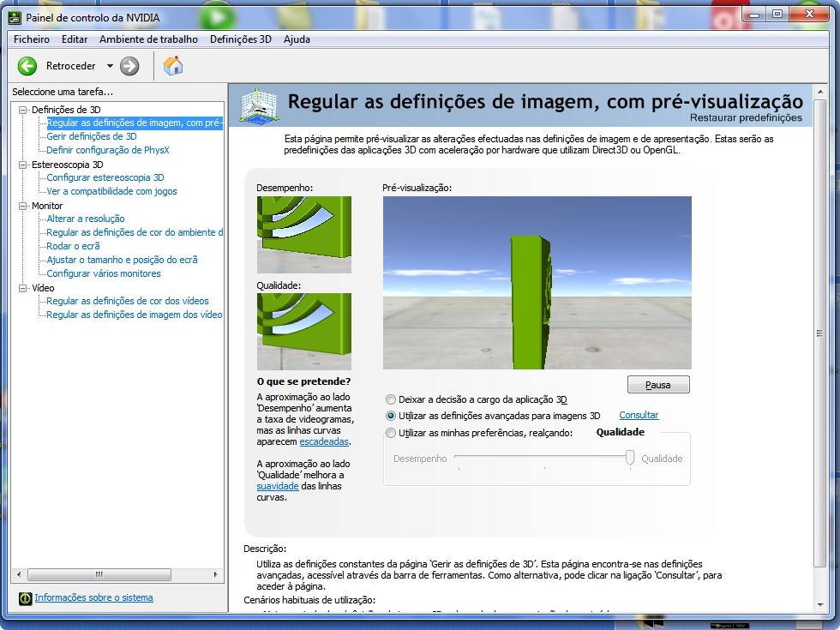Viewport: 840px width, 630px height.
Task: Click the 3D settings header icon
Action: pyautogui.click(x=258, y=106)
